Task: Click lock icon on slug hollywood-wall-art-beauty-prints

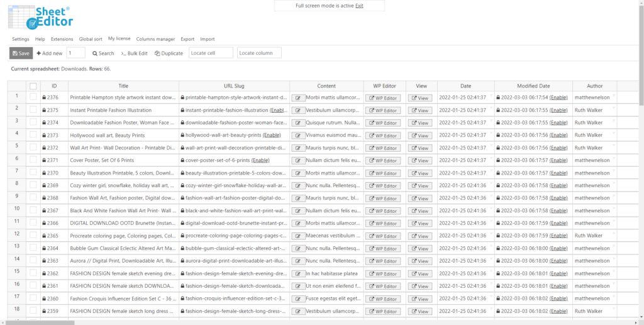Action: pyautogui.click(x=182, y=135)
